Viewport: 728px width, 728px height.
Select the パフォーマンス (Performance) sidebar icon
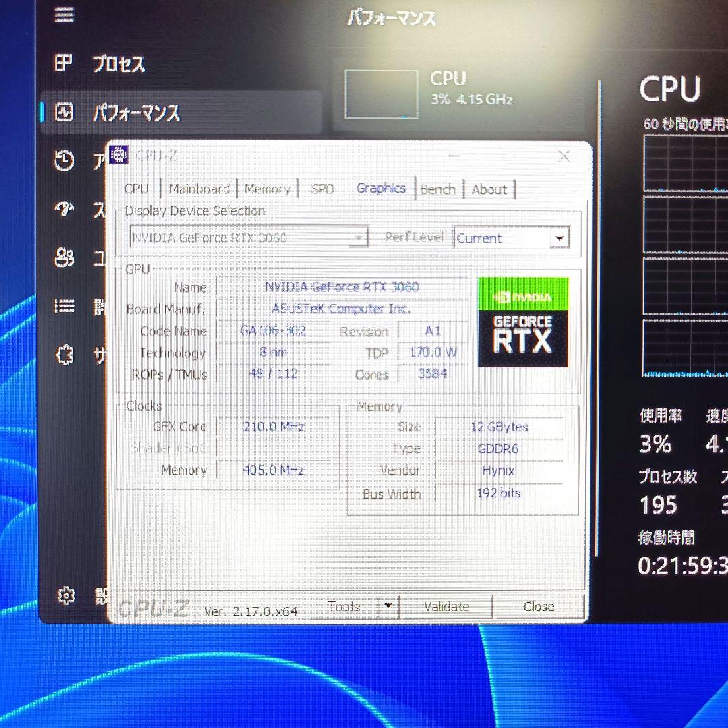pos(64,113)
